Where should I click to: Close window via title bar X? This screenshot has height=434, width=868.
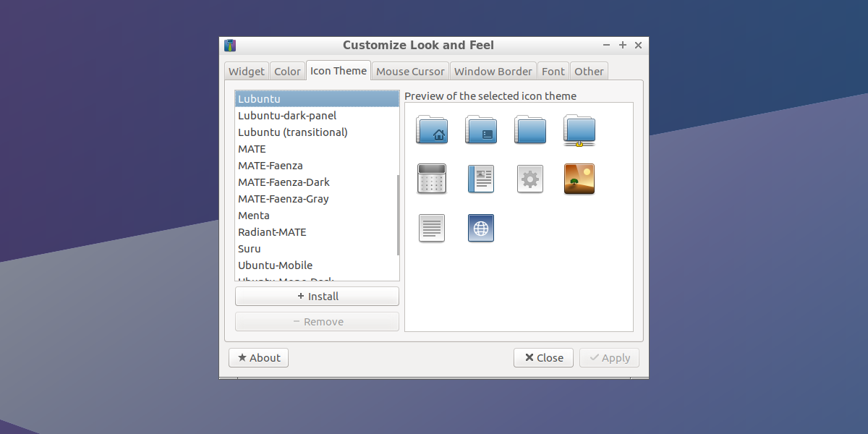point(638,45)
